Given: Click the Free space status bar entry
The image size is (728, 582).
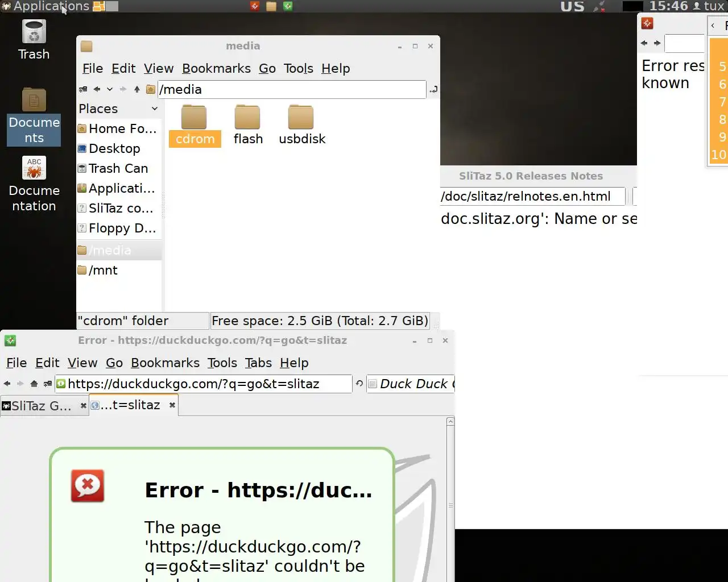Looking at the screenshot, I should (x=320, y=321).
